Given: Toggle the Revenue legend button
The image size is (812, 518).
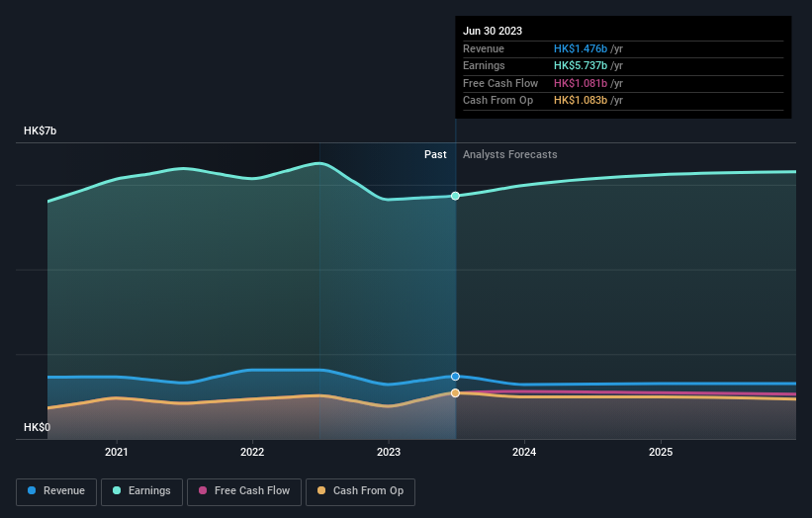Looking at the screenshot, I should tap(56, 491).
